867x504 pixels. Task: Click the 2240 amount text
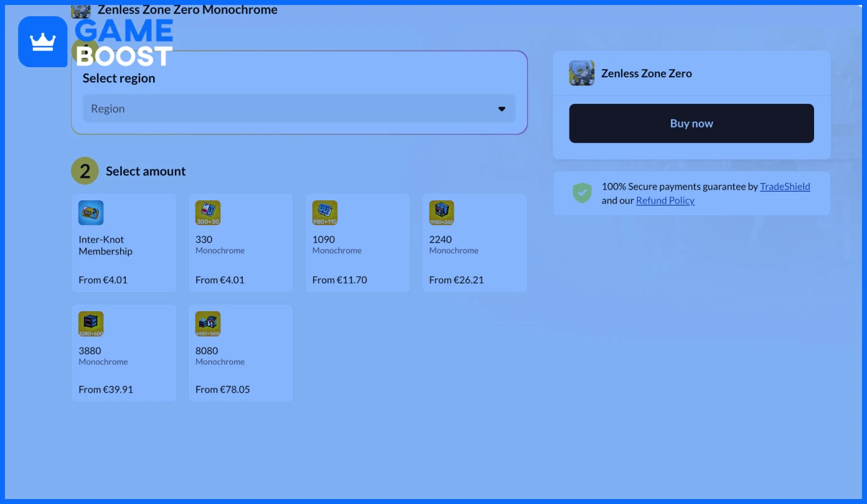coord(441,240)
